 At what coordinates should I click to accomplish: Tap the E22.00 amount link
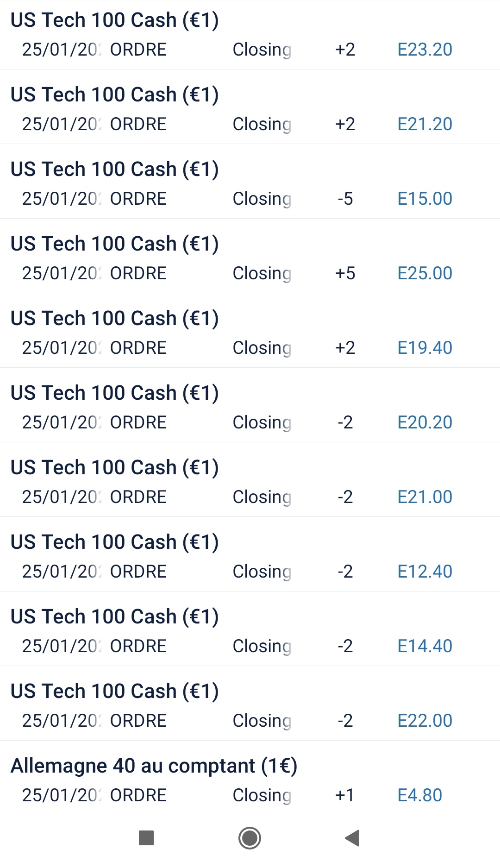coord(425,721)
